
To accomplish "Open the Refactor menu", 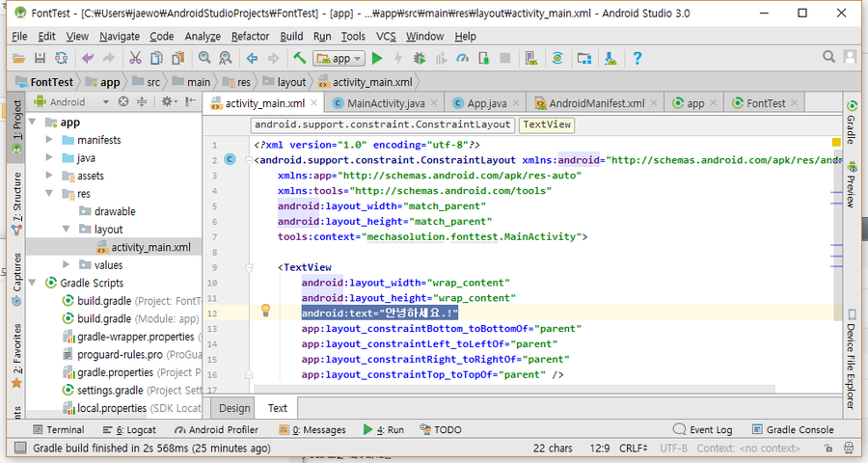I will [x=250, y=36].
